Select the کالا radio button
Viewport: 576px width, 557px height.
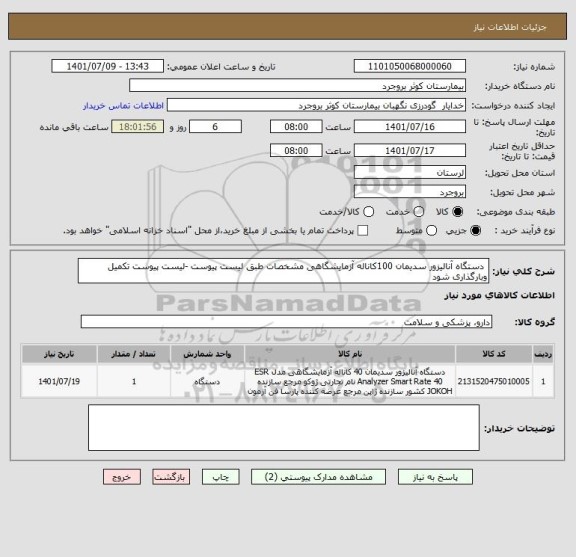tap(458, 212)
